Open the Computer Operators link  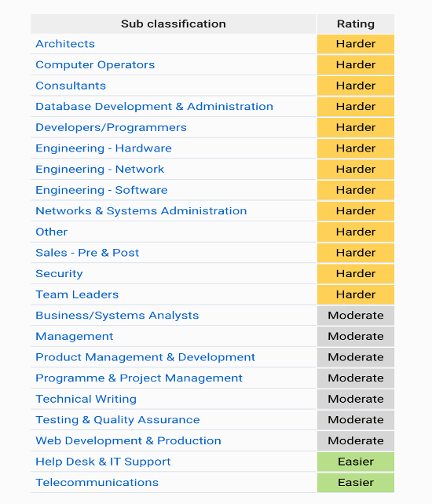[x=95, y=64]
